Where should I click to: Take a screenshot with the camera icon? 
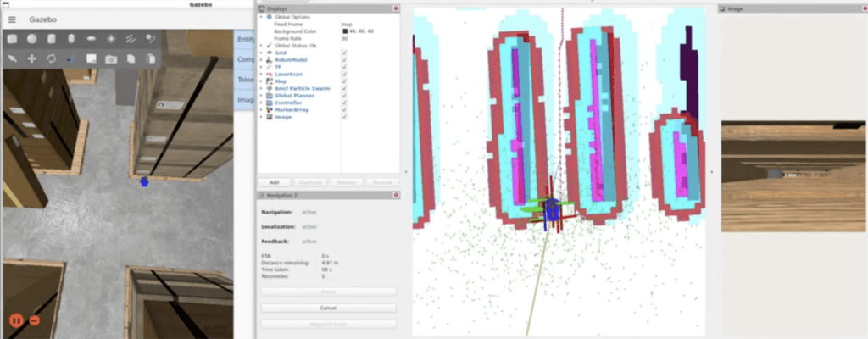(x=111, y=58)
